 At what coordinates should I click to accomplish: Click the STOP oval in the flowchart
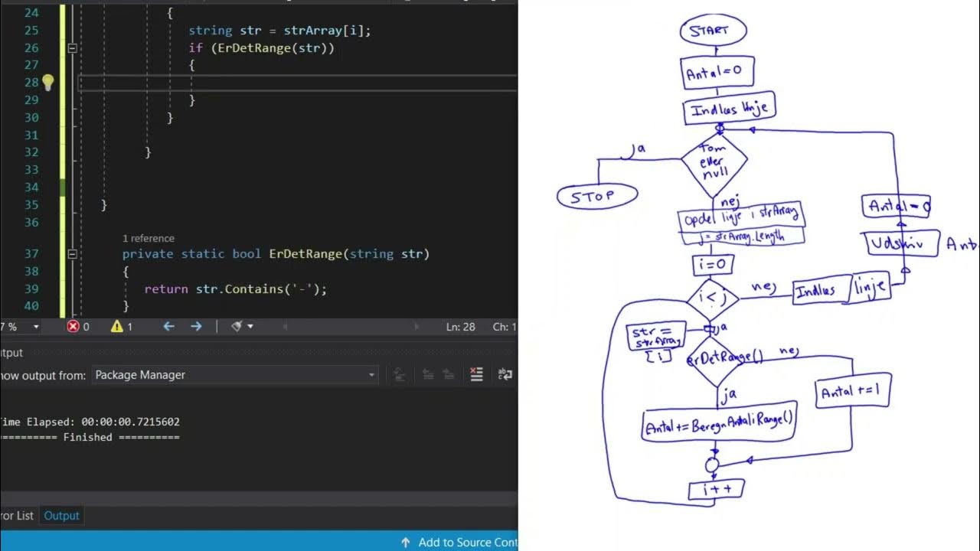click(597, 197)
